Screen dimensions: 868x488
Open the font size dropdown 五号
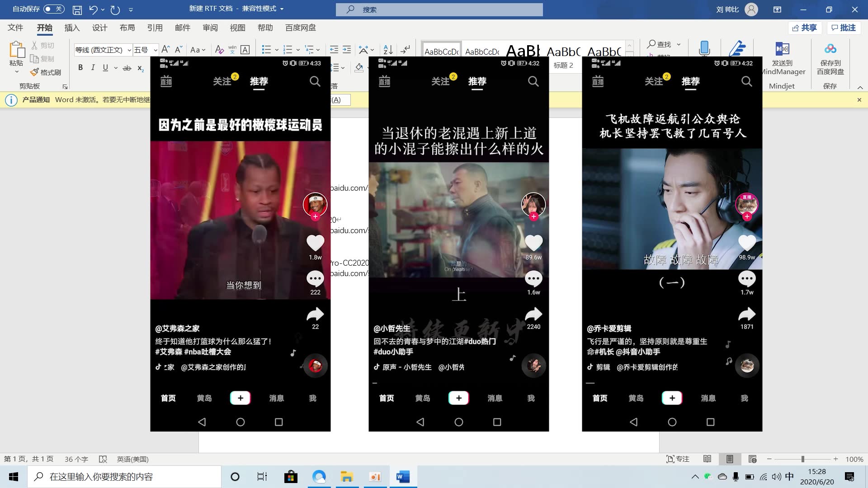(x=155, y=50)
